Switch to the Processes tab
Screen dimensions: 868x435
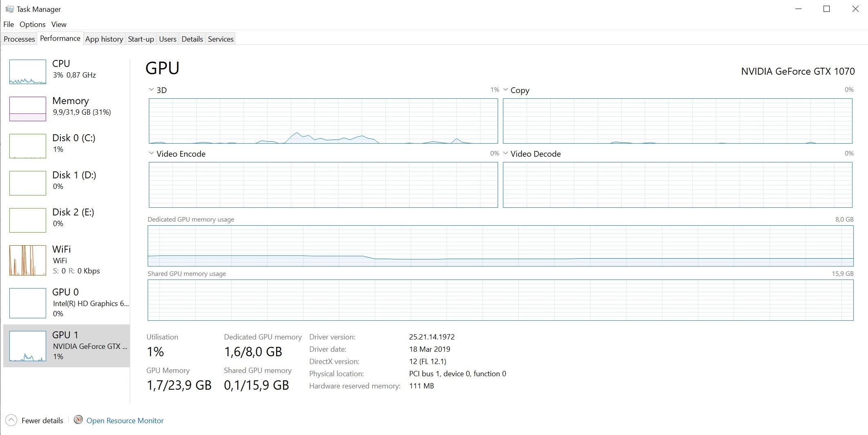[x=19, y=39]
